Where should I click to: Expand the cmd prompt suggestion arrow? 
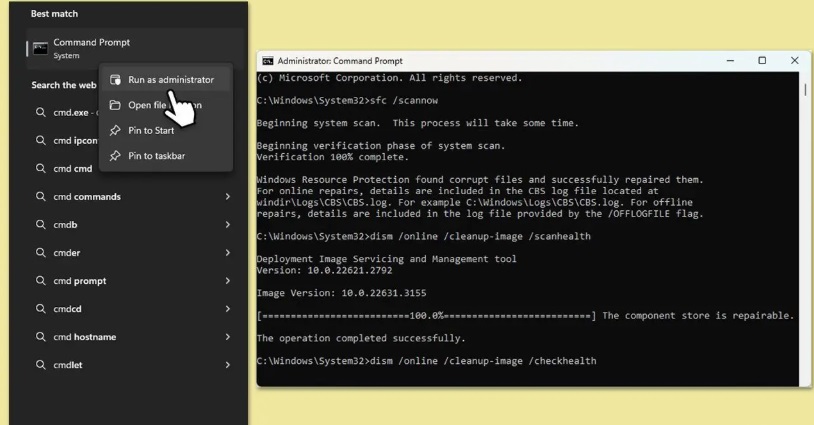point(227,280)
